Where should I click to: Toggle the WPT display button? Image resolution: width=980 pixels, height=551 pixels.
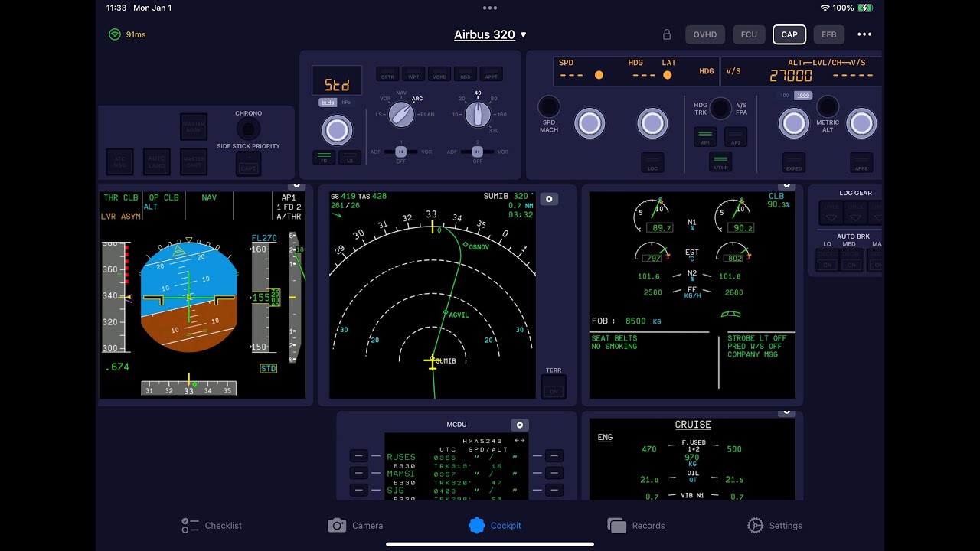pos(413,74)
